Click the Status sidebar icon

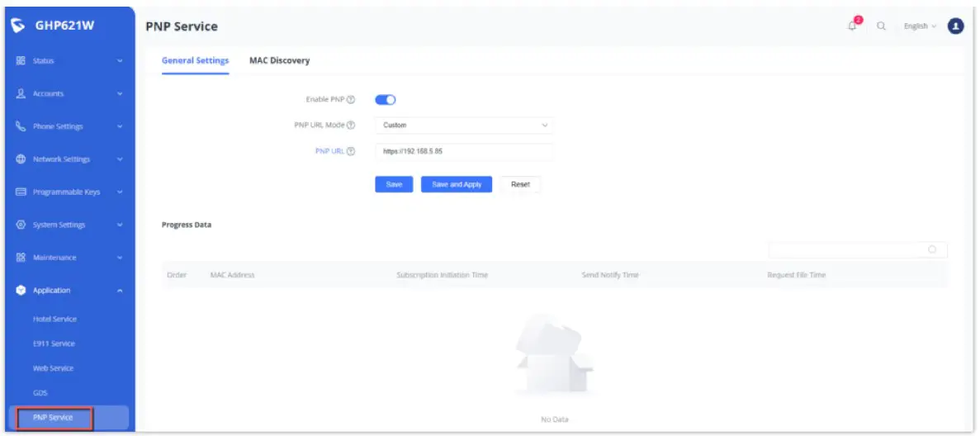21,60
